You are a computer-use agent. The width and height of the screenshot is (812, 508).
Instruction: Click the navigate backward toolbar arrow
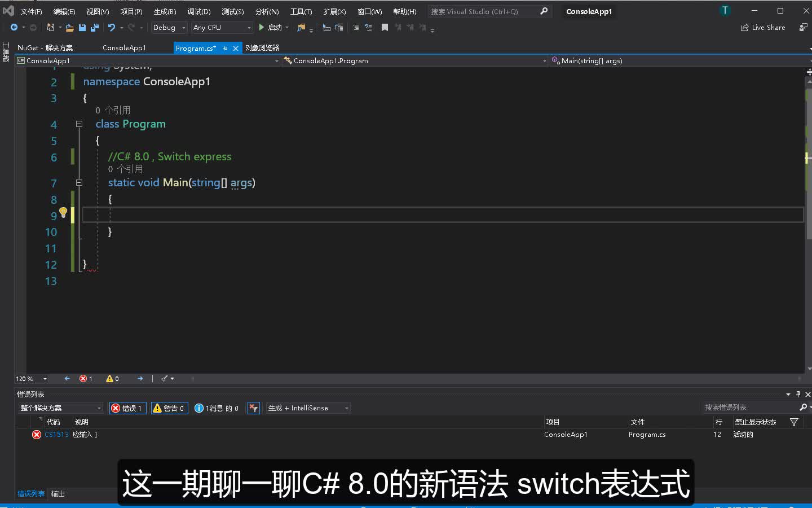(x=14, y=27)
